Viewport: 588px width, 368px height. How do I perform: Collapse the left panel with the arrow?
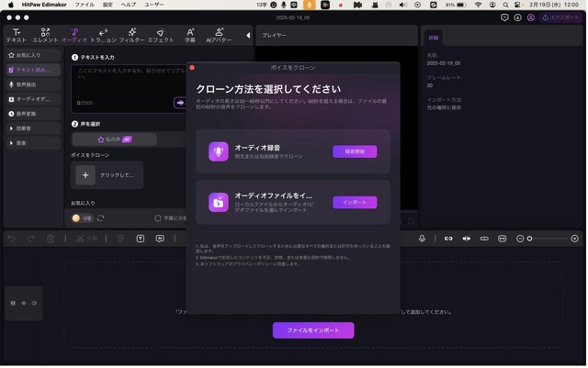(x=247, y=35)
